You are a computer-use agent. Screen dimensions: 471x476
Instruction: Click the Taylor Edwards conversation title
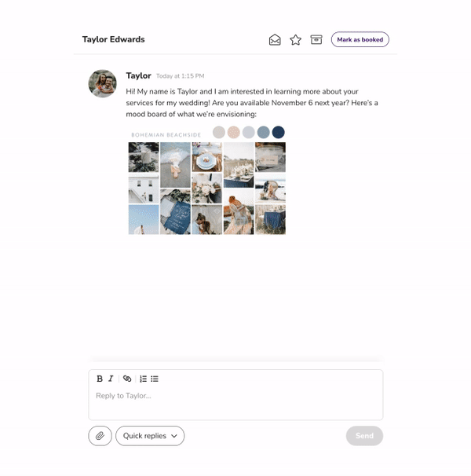(114, 39)
